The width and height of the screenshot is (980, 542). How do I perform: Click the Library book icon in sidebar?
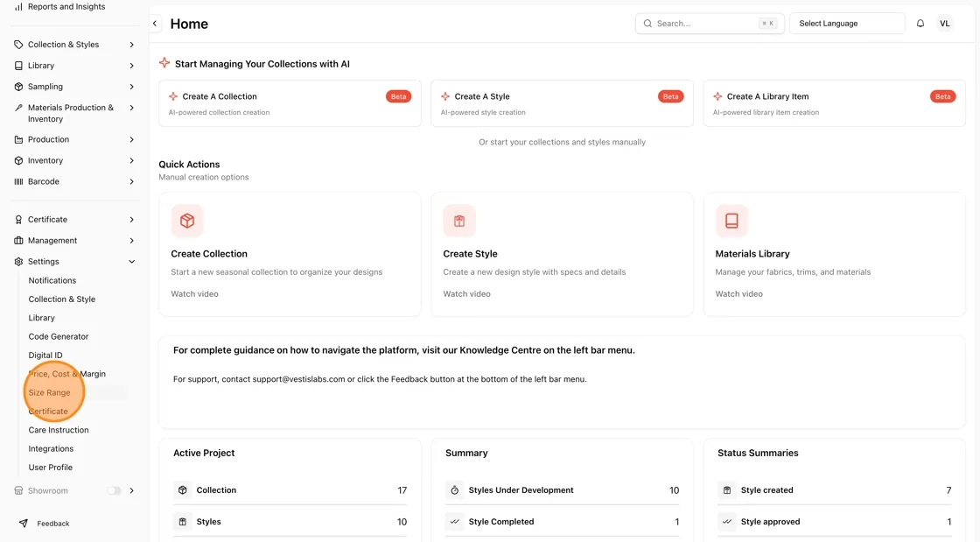pos(18,66)
